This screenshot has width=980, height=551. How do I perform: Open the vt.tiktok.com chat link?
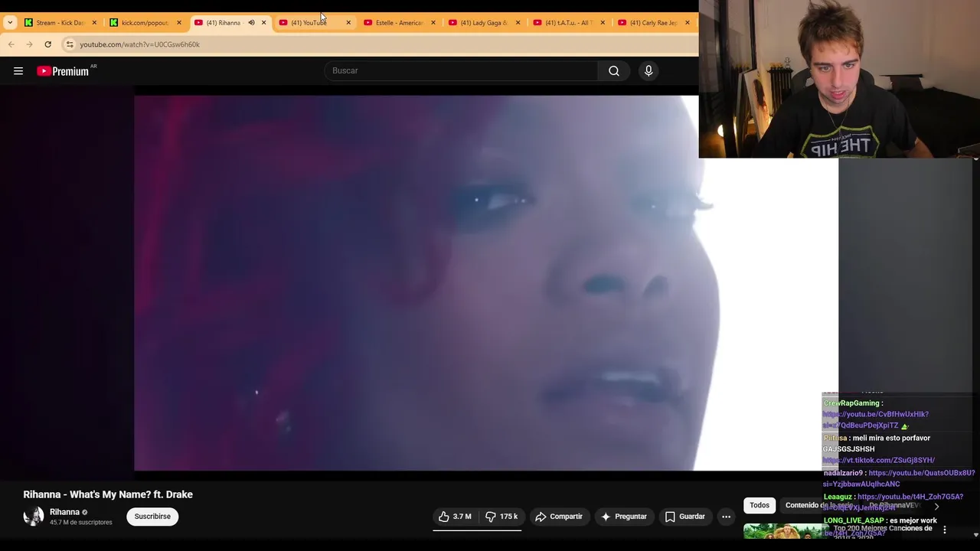click(x=879, y=460)
